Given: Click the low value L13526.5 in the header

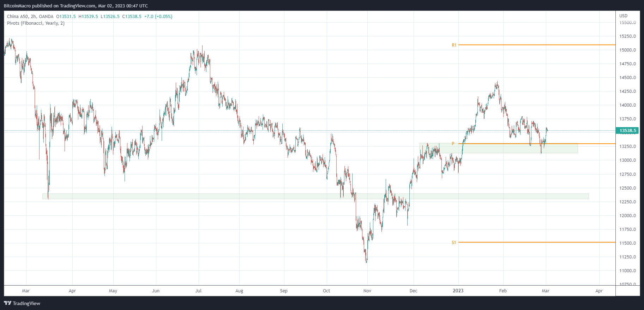Looking at the screenshot, I should click(x=110, y=17).
